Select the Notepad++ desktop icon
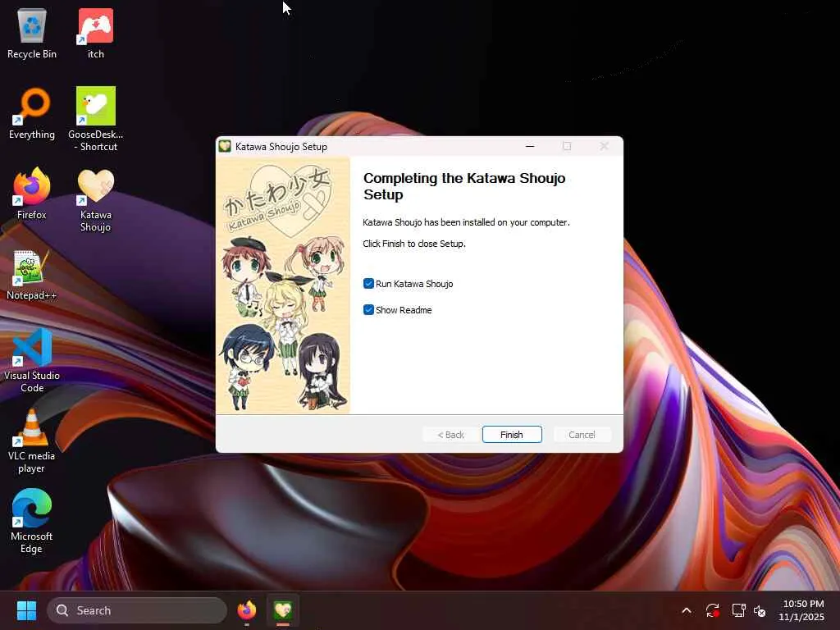The image size is (840, 630). tap(32, 274)
